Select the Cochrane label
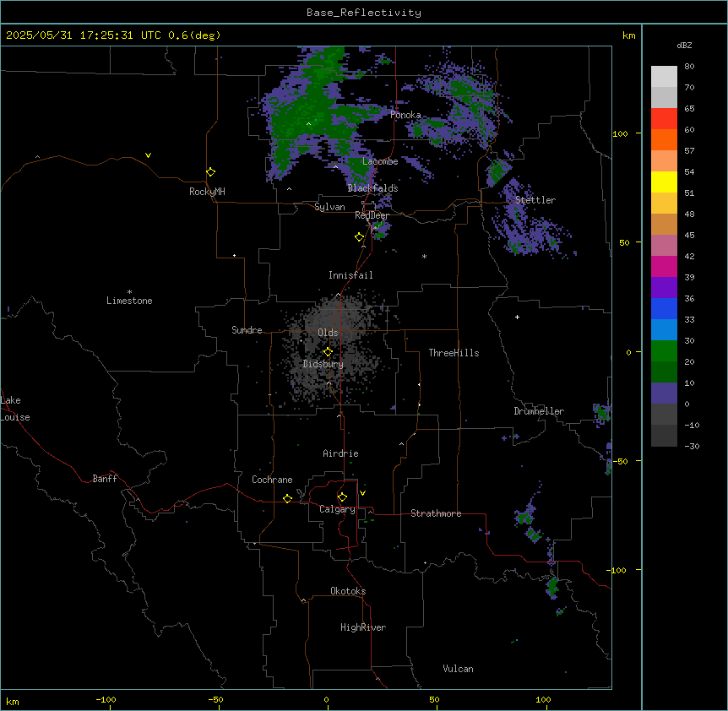Image resolution: width=728 pixels, height=711 pixels. 272,480
